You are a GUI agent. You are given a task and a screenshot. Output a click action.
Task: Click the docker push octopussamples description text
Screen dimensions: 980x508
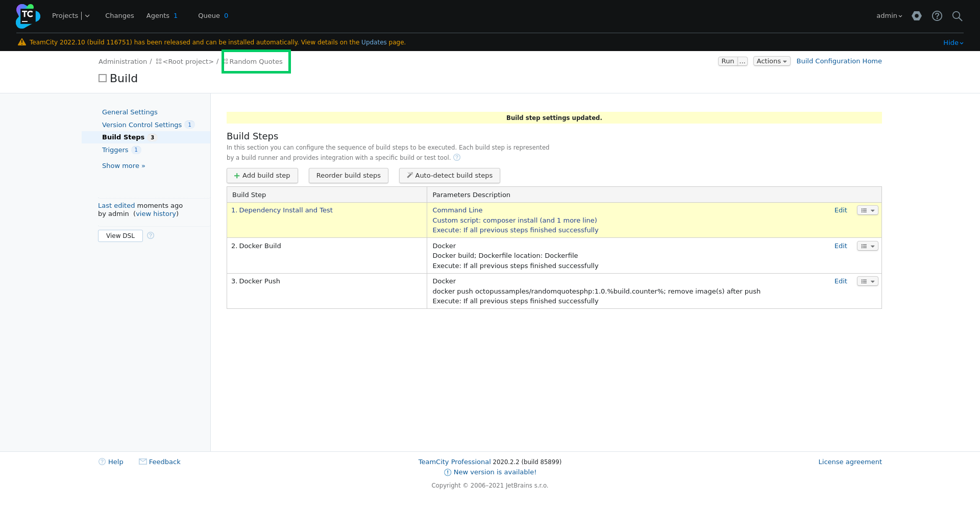pyautogui.click(x=596, y=292)
